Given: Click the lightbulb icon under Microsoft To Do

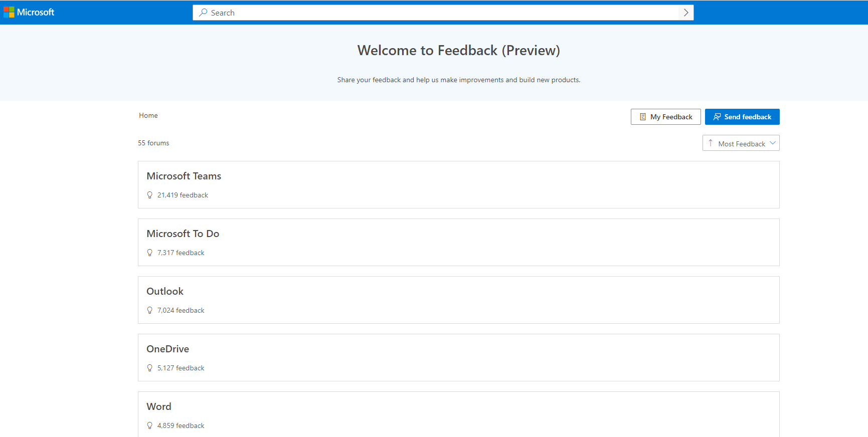Looking at the screenshot, I should coord(149,253).
